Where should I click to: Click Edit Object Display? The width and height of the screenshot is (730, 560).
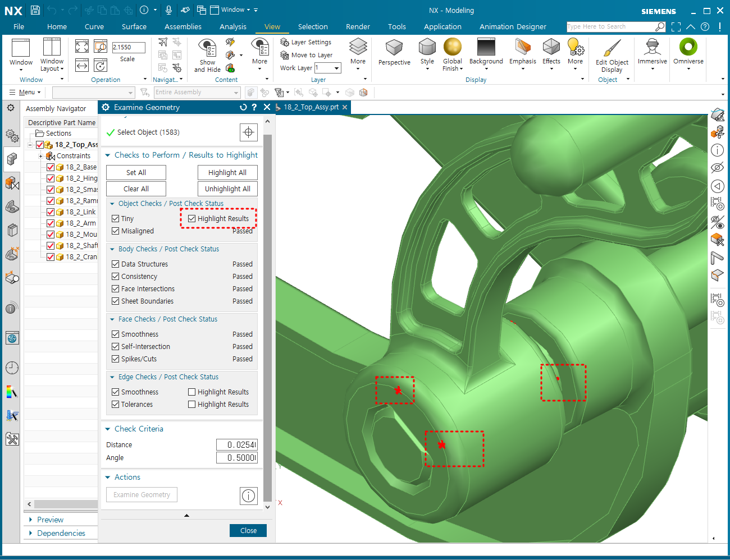(x=612, y=55)
